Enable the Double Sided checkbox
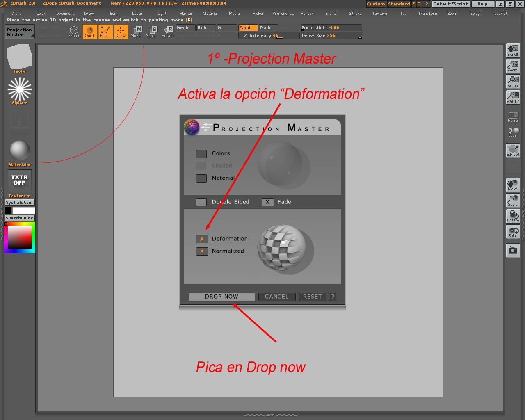The width and height of the screenshot is (525, 420). tap(201, 202)
